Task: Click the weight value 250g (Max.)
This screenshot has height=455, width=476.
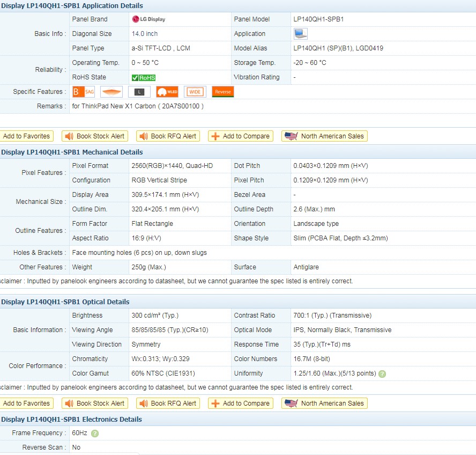Action: pos(149,267)
